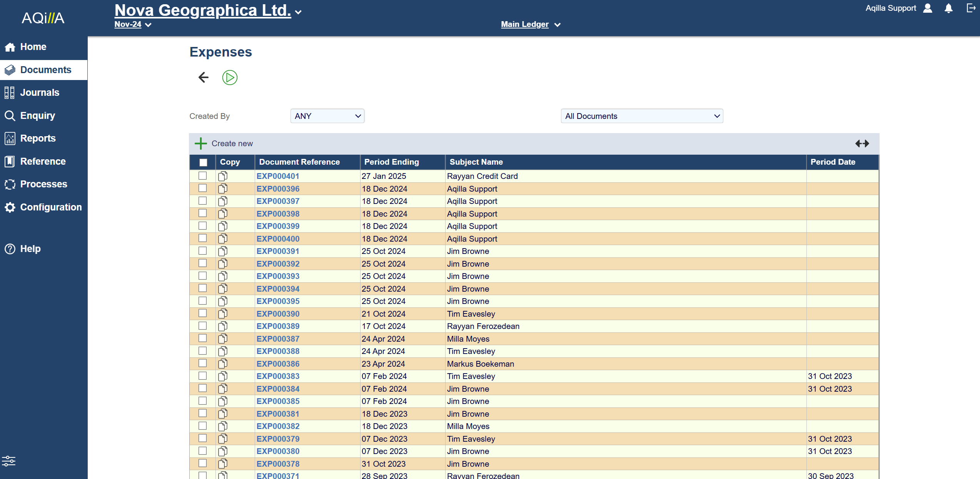
Task: Open the Created By ANY dropdown
Action: 327,116
